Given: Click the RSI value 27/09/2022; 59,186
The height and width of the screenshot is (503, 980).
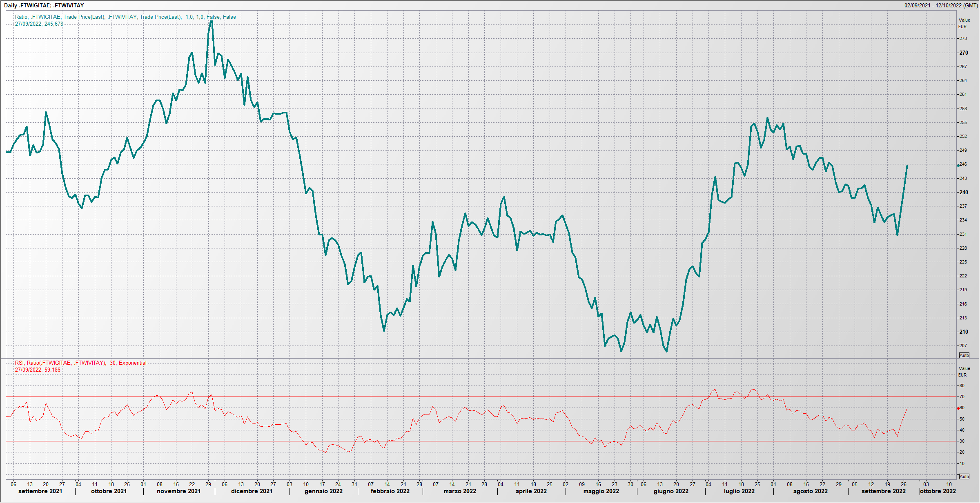Looking at the screenshot, I should (38, 370).
